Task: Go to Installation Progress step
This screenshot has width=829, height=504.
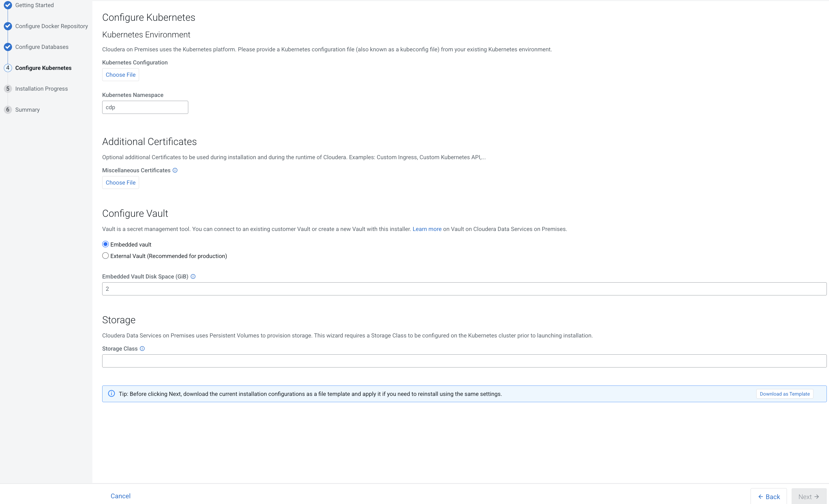Action: 41,89
